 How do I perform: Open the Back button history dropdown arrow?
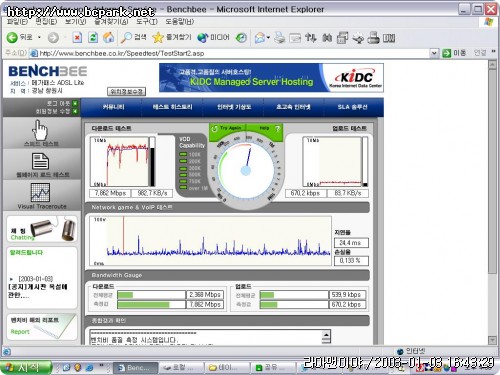tap(39, 37)
